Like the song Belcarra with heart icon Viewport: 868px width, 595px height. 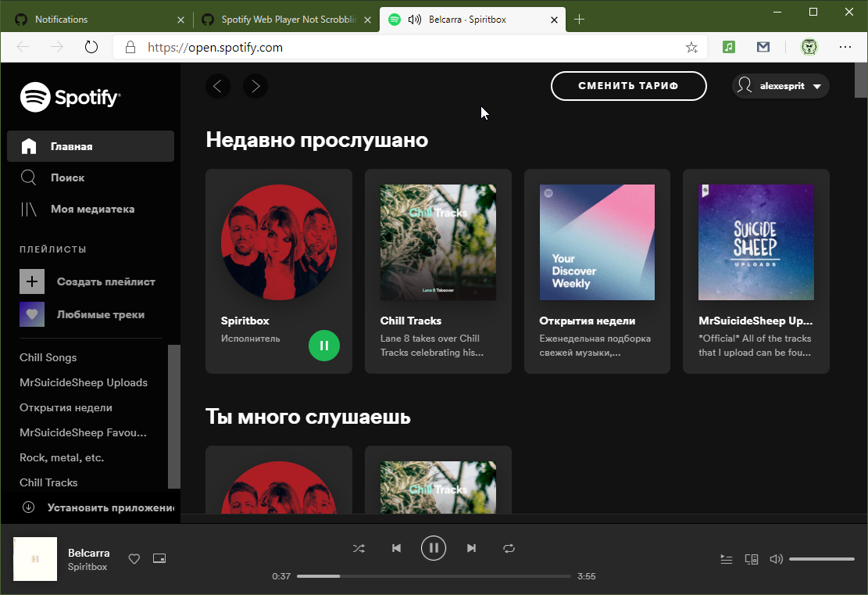pos(134,559)
